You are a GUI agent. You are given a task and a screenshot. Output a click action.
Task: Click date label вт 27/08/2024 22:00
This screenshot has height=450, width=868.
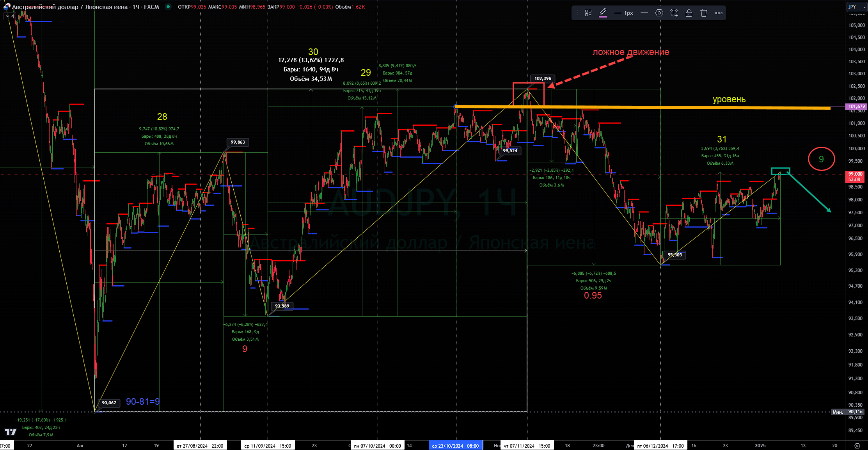[200, 446]
